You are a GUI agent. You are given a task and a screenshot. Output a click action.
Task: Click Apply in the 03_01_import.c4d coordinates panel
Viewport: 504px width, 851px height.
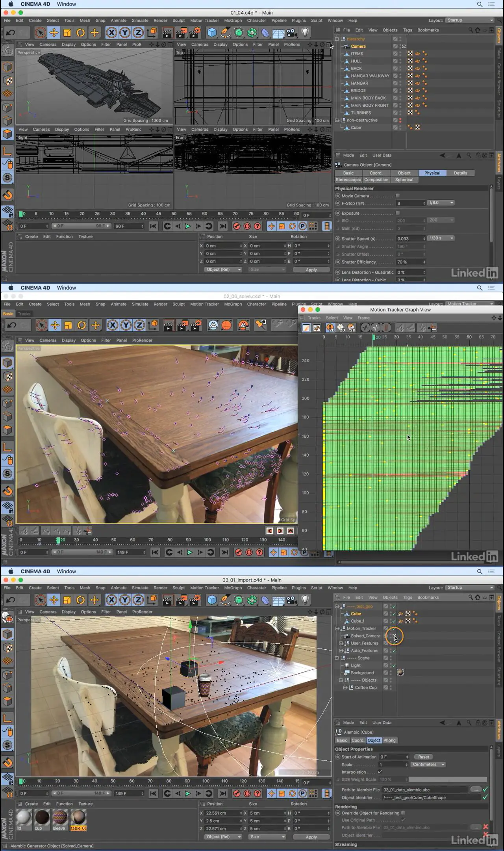coord(311,837)
